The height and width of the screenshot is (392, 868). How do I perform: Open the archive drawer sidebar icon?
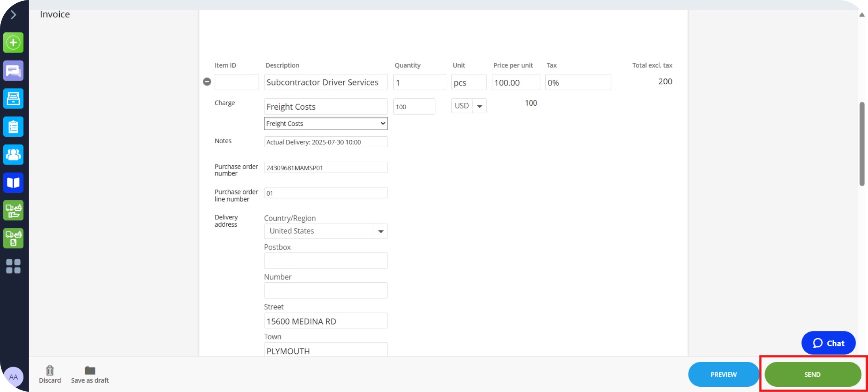(13, 99)
